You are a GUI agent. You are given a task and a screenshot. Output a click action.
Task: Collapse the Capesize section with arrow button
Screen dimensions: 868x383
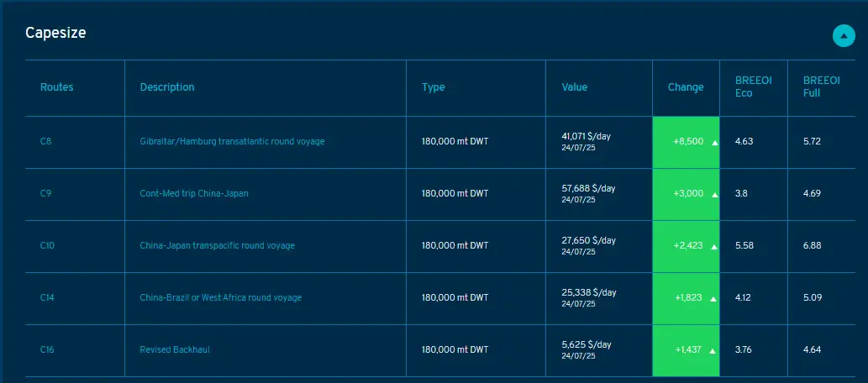[844, 35]
